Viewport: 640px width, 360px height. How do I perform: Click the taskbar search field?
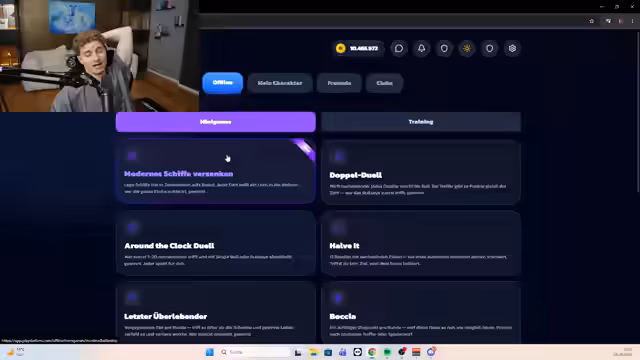coord(255,352)
